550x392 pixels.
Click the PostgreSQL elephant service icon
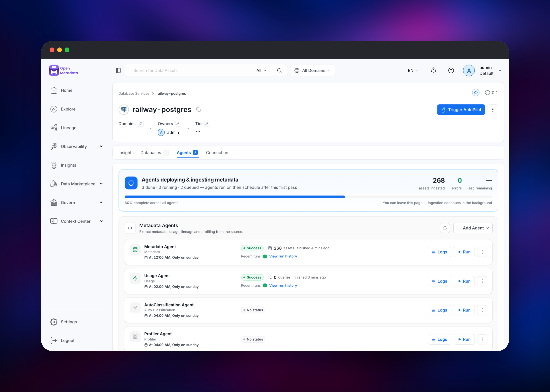tap(124, 110)
